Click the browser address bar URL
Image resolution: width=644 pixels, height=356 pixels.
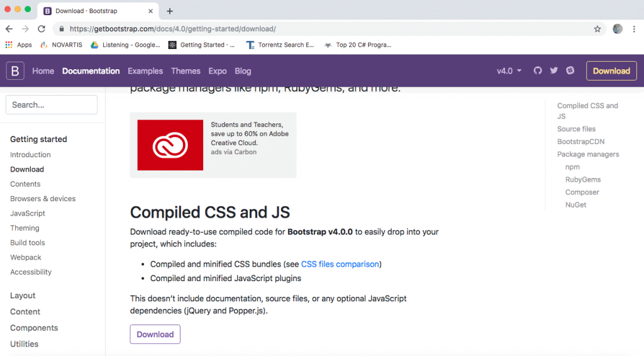pos(172,29)
